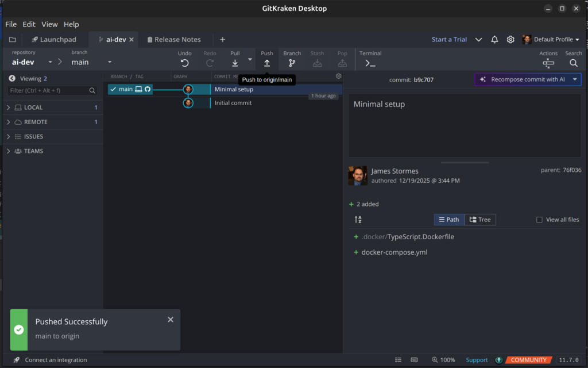
Task: Open the Pull options dropdown arrow
Action: [250, 59]
